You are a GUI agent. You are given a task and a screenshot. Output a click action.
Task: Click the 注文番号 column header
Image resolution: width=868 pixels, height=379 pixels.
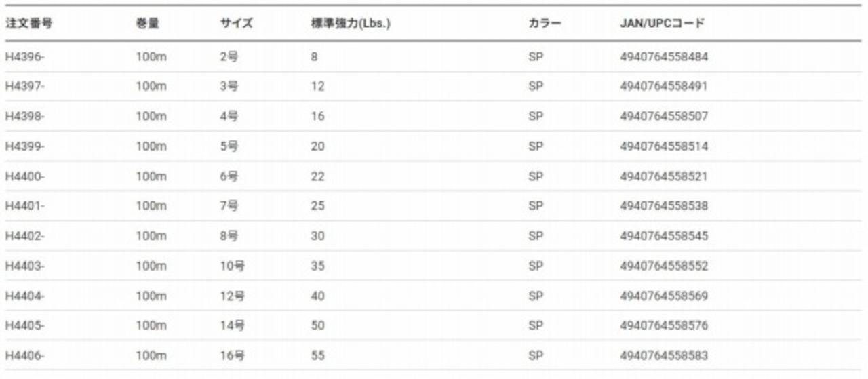(29, 24)
